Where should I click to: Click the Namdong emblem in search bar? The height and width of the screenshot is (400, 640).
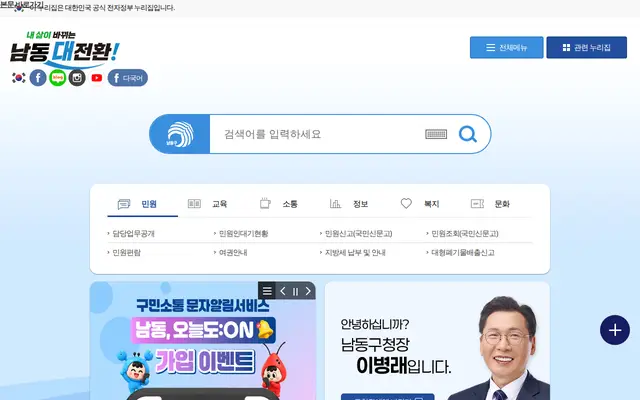point(180,134)
